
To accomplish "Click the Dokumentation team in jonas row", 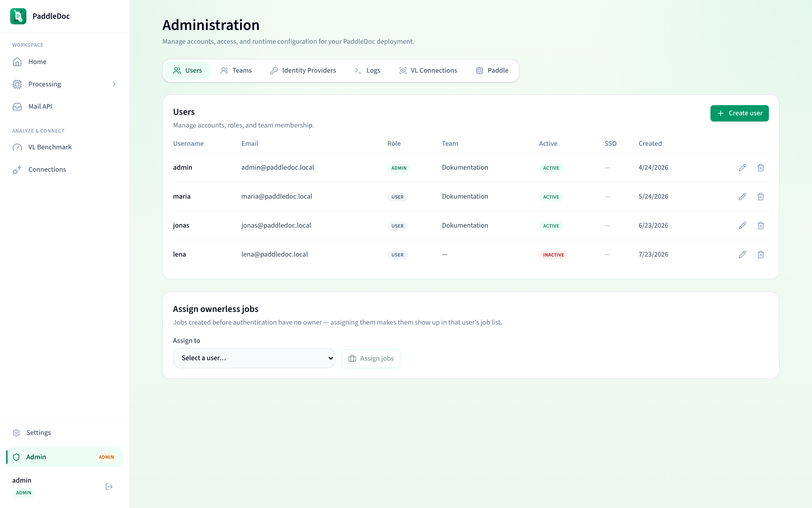I will pos(465,226).
